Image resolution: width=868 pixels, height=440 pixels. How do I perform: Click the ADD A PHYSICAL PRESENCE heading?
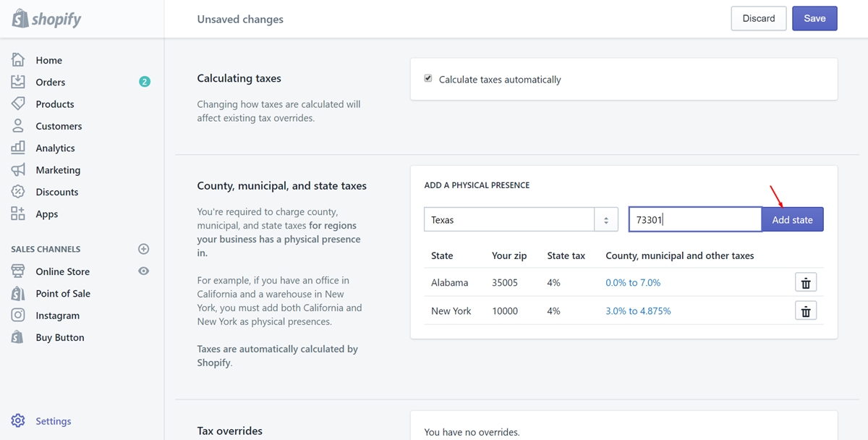[477, 185]
